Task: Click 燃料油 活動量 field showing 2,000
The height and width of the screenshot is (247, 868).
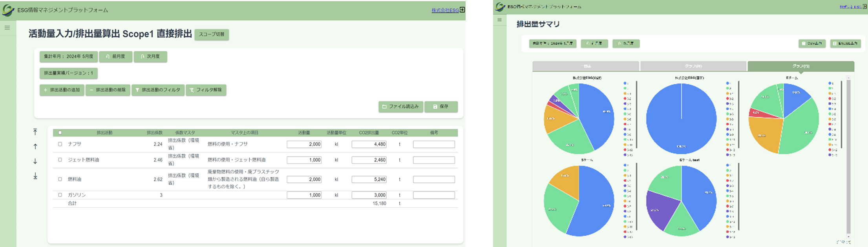Action: (x=304, y=179)
